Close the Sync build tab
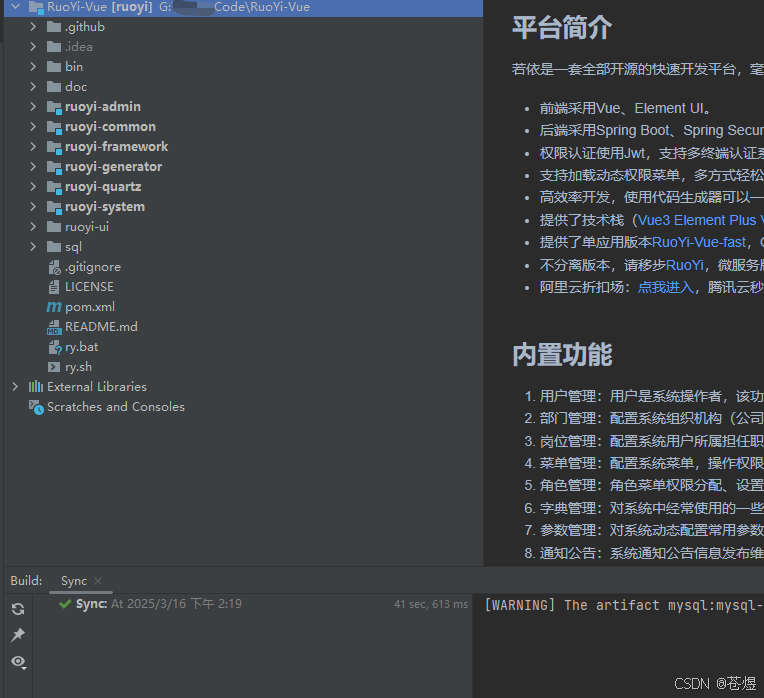 pyautogui.click(x=98, y=581)
